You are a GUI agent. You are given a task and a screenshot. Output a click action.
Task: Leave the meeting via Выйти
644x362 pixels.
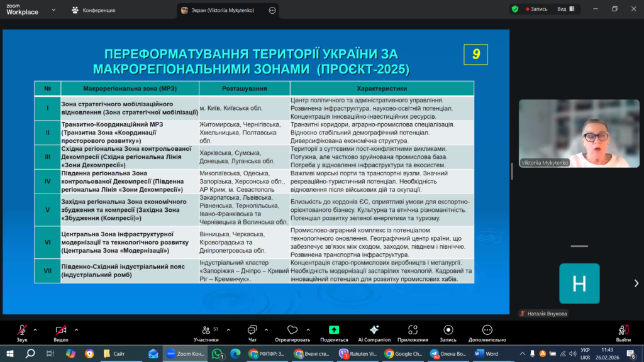[623, 332]
